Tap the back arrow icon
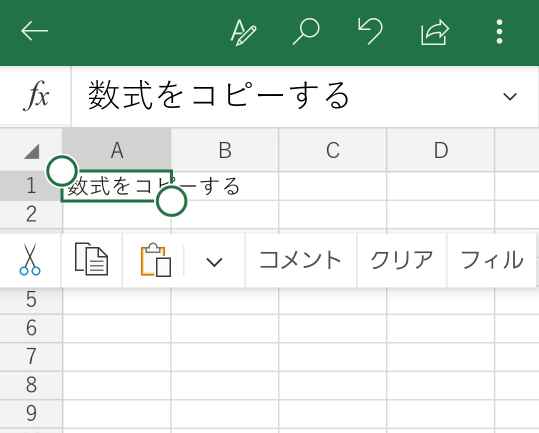 pos(34,31)
